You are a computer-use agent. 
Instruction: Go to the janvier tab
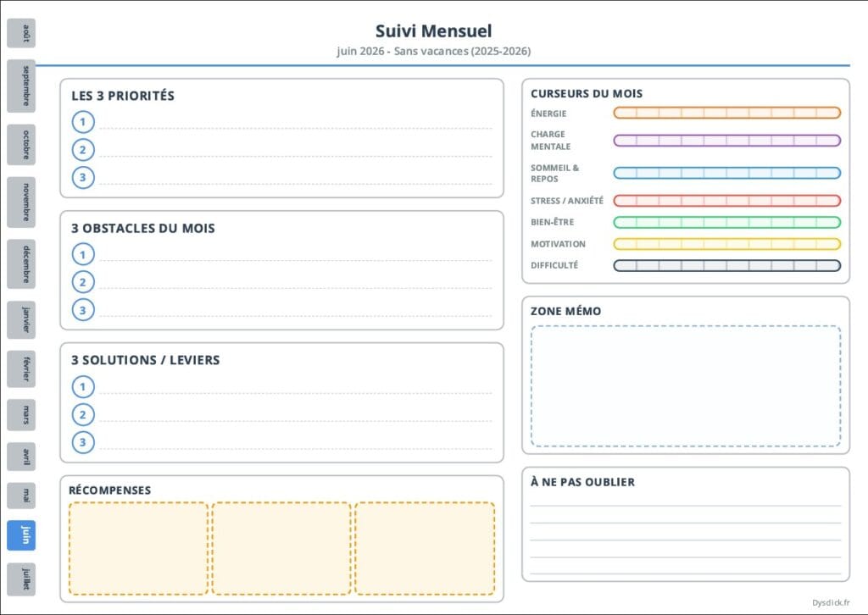click(21, 321)
